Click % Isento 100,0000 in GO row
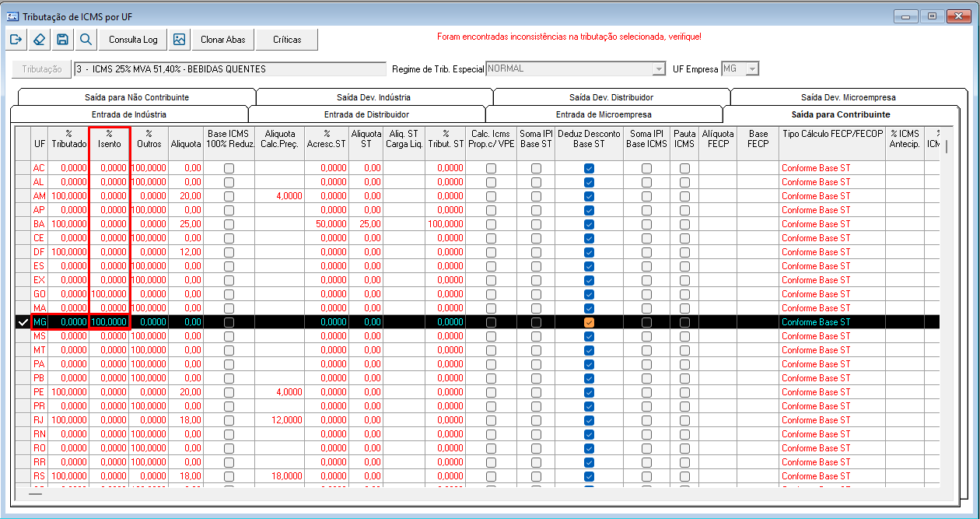Image resolution: width=980 pixels, height=519 pixels. tap(109, 294)
